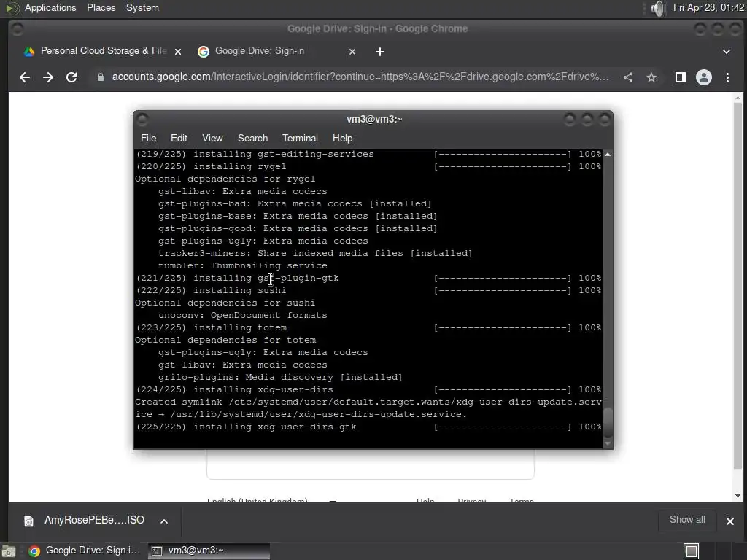747x560 pixels.
Task: Bookmark this tab with the star icon
Action: [651, 77]
